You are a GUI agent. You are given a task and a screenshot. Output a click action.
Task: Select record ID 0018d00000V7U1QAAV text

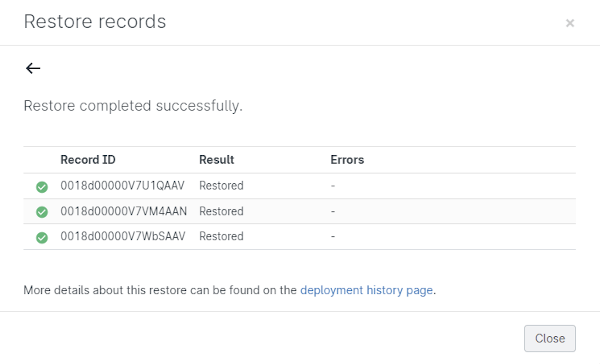tap(123, 186)
